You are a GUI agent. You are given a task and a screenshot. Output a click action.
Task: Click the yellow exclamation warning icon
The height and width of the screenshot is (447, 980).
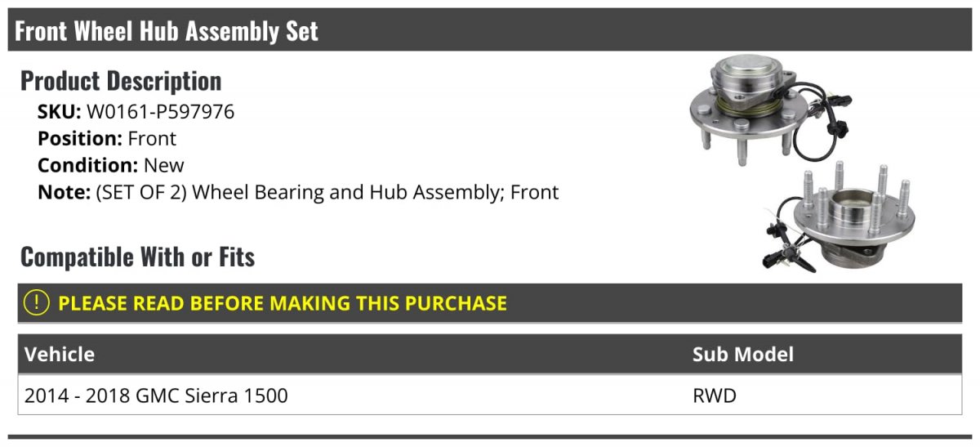(37, 303)
